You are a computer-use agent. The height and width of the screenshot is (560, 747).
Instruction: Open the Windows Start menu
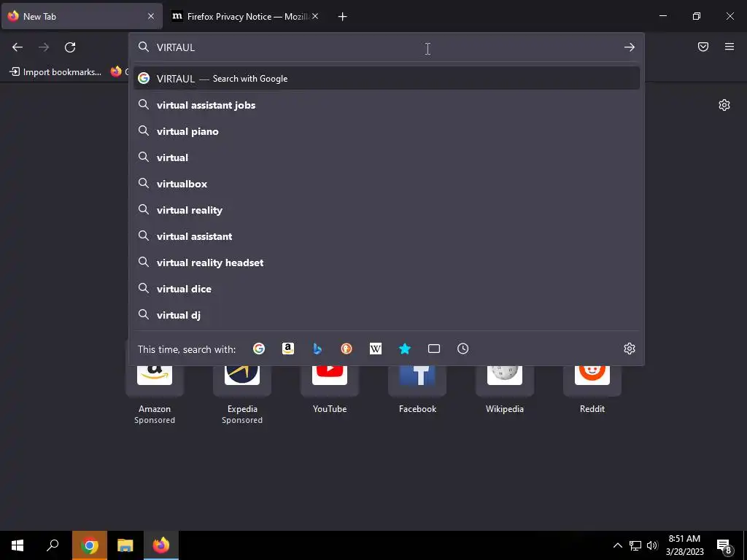[x=18, y=545]
